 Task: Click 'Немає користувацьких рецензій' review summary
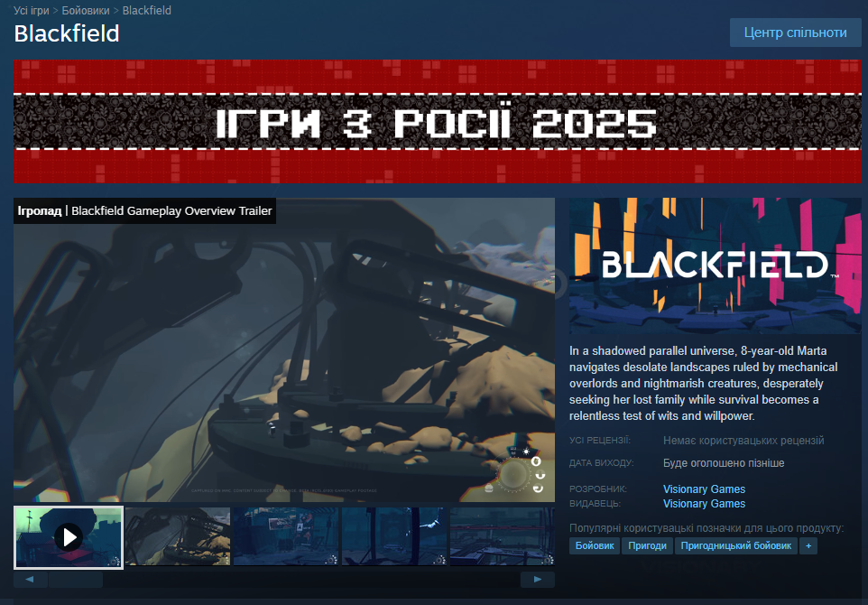(x=743, y=441)
